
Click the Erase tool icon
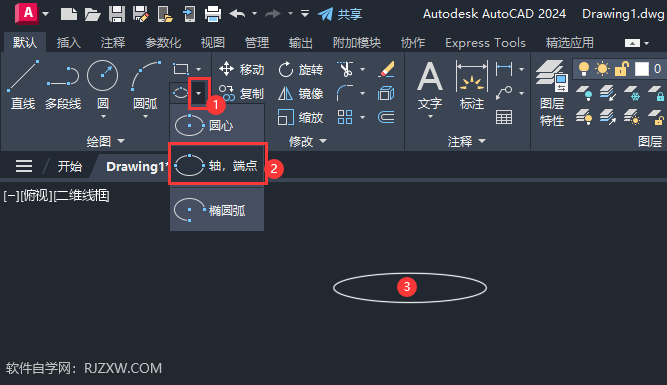[386, 69]
